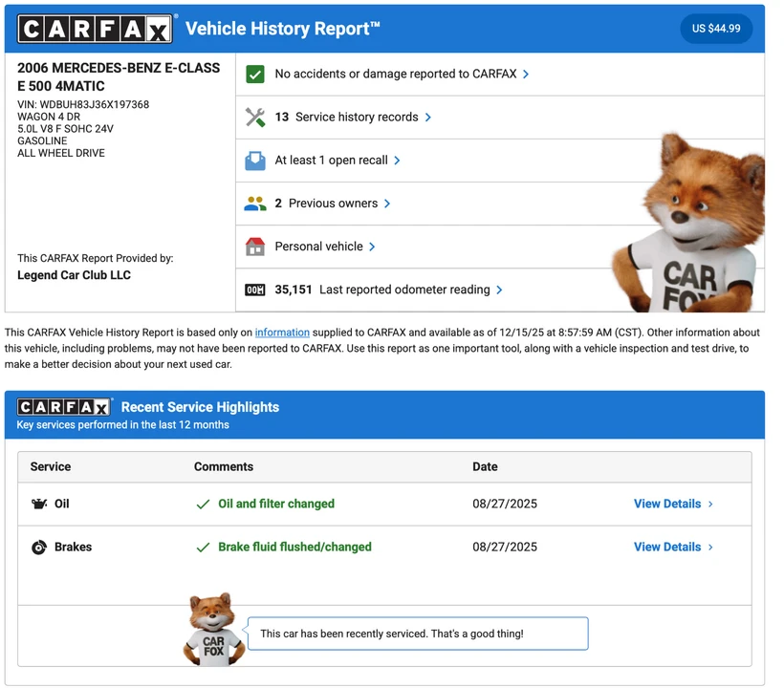The width and height of the screenshot is (784, 688).
Task: Click the CARFAX logo in the header
Action: (95, 29)
